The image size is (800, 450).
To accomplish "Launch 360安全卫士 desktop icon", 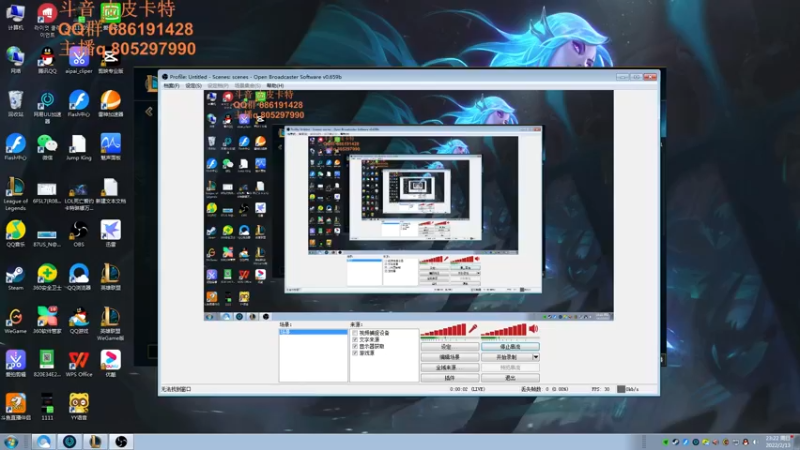I will (x=47, y=277).
